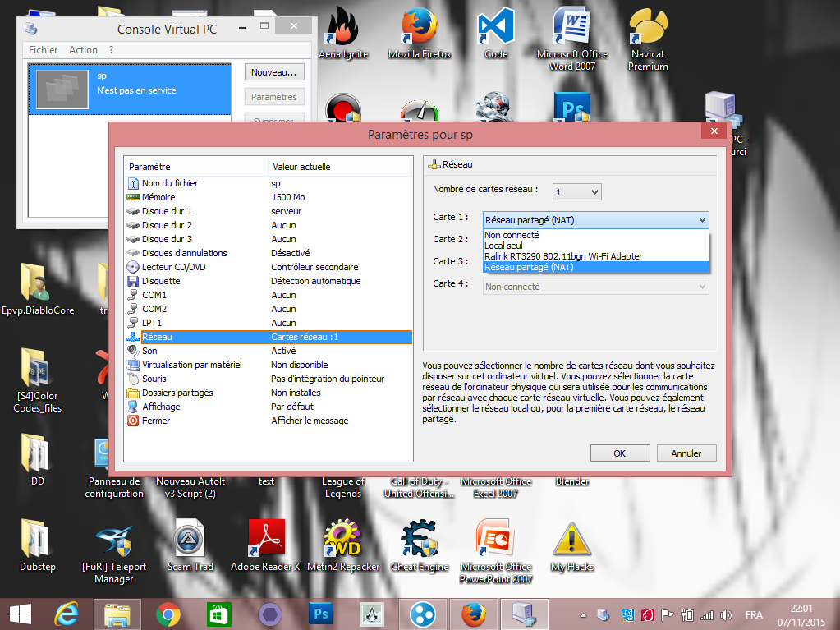
Task: Open Microsoft Office PowerPoint 2007 shortcut
Action: click(495, 552)
